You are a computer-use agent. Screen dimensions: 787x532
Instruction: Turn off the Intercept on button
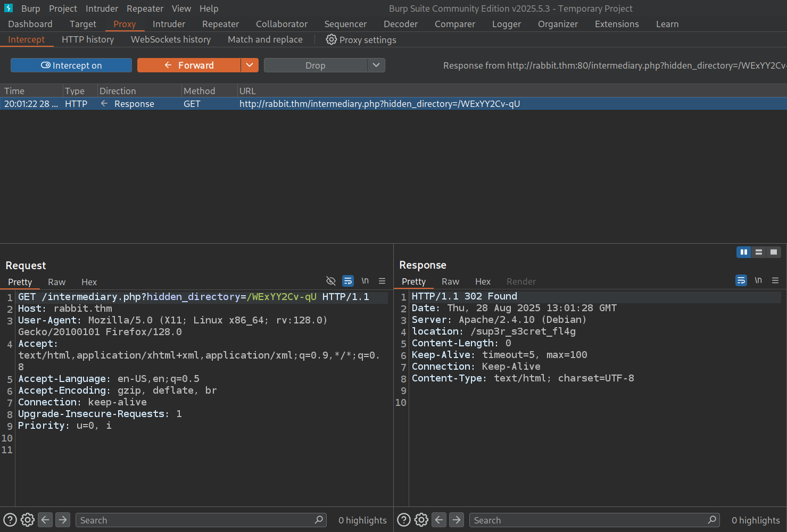pos(71,65)
